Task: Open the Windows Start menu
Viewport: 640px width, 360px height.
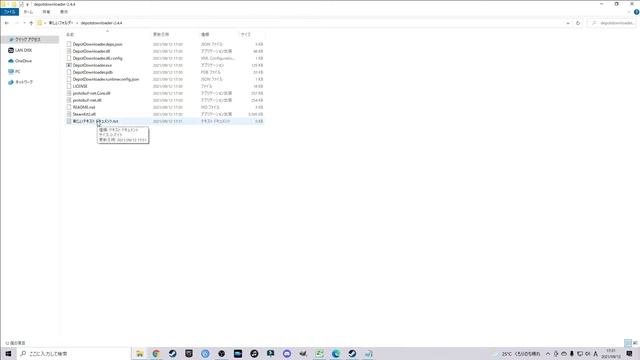Action: point(8,353)
